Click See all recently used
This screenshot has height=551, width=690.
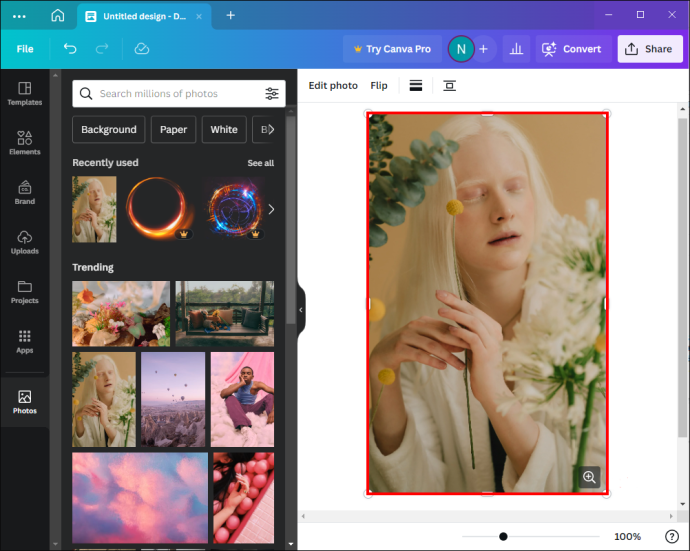click(x=261, y=163)
